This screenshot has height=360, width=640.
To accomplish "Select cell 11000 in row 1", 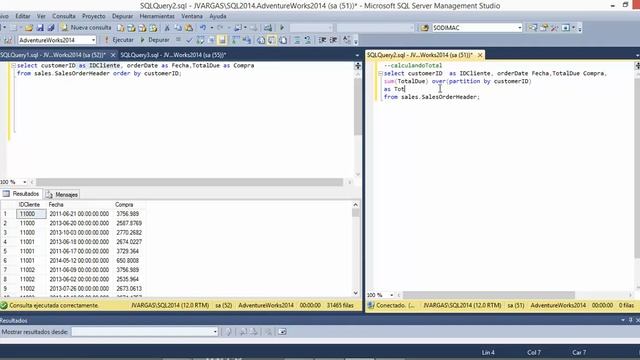I will click(31, 214).
